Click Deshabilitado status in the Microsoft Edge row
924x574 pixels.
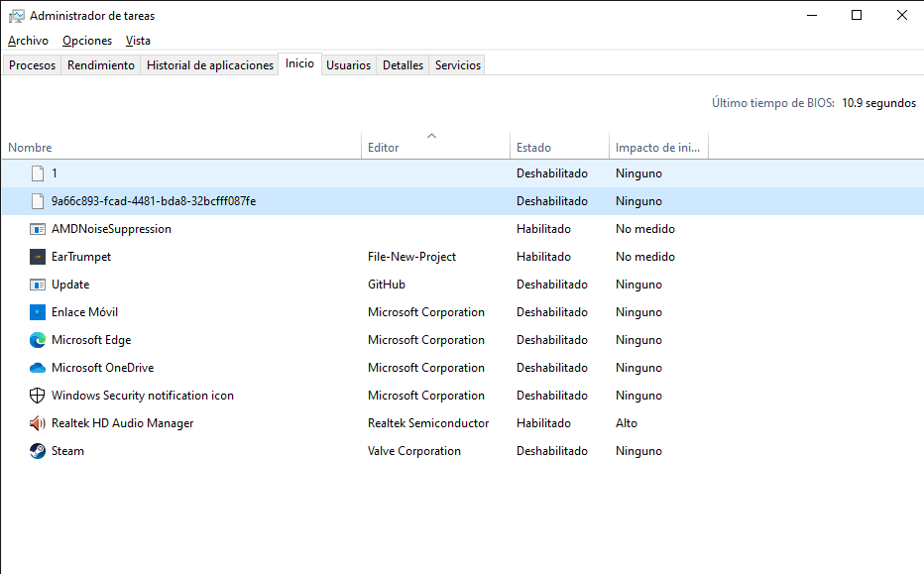coord(552,340)
